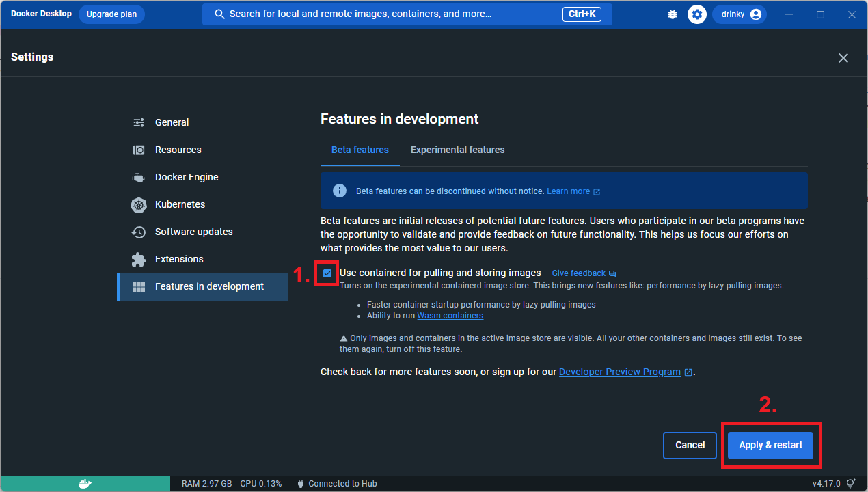
Task: Click the Features in development heading
Action: (x=399, y=119)
